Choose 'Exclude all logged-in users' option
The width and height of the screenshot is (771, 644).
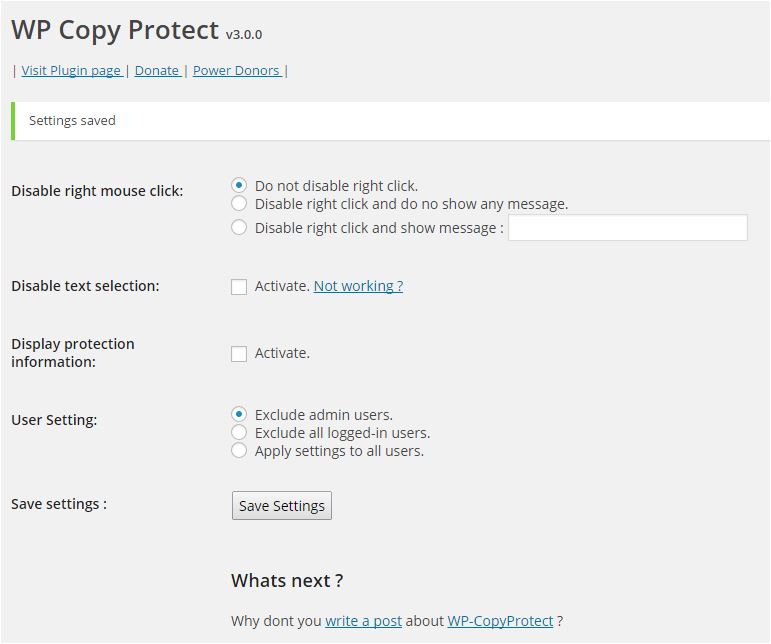click(239, 433)
